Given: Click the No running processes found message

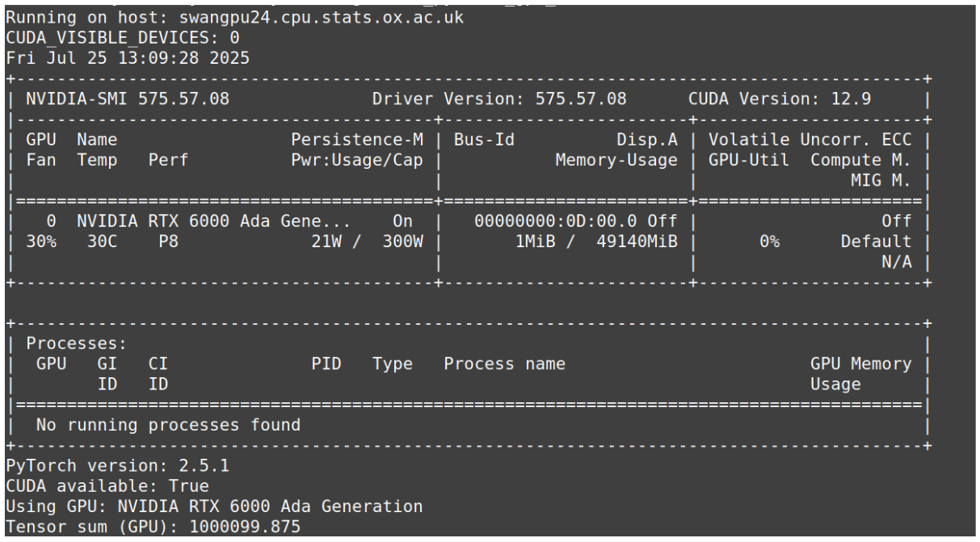Looking at the screenshot, I should pos(168,425).
